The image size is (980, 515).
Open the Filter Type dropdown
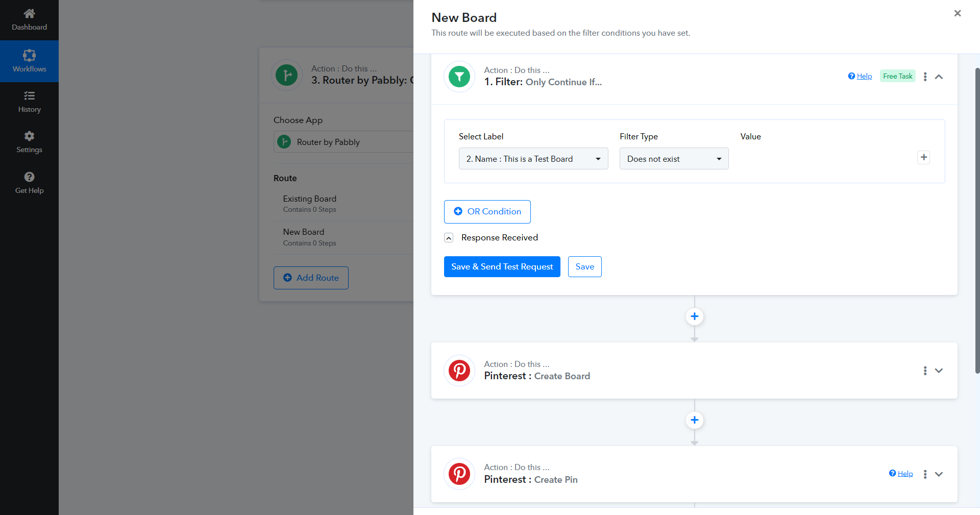point(674,159)
